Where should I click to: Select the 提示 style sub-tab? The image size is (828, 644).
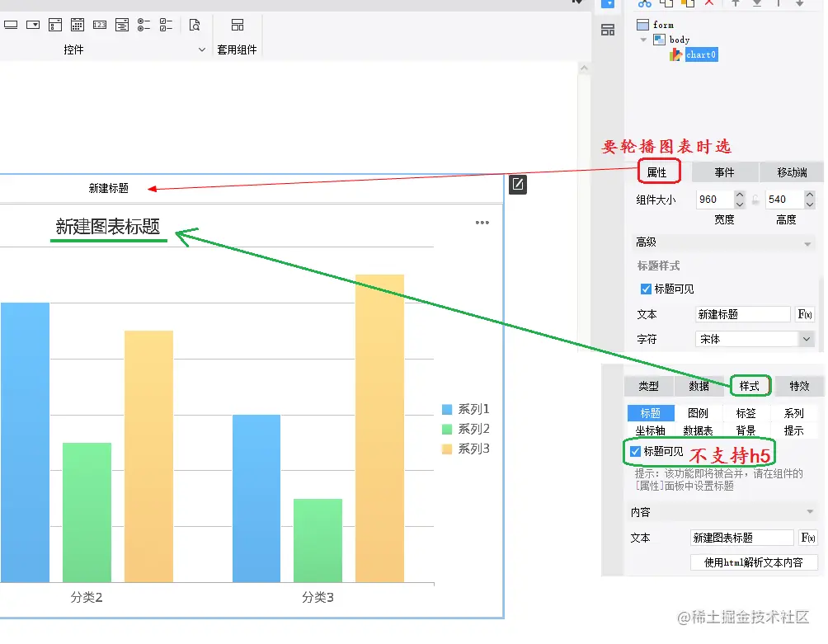click(793, 430)
